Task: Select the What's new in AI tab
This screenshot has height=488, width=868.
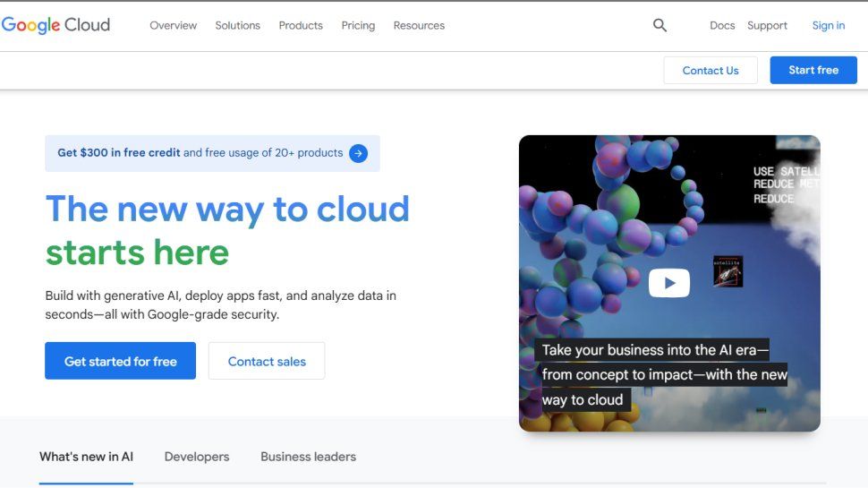Action: pyautogui.click(x=86, y=457)
